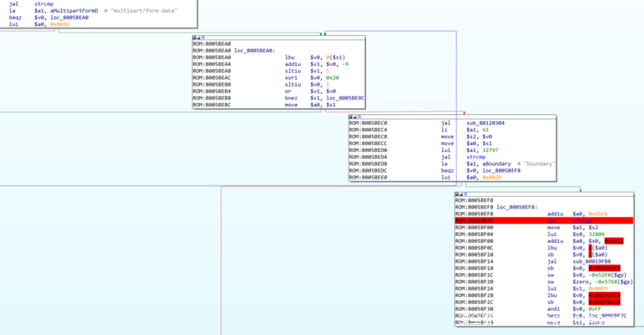This screenshot has width=644, height=335.
Task: Click the "multipart/form-data" comment text
Action: tap(143, 10)
